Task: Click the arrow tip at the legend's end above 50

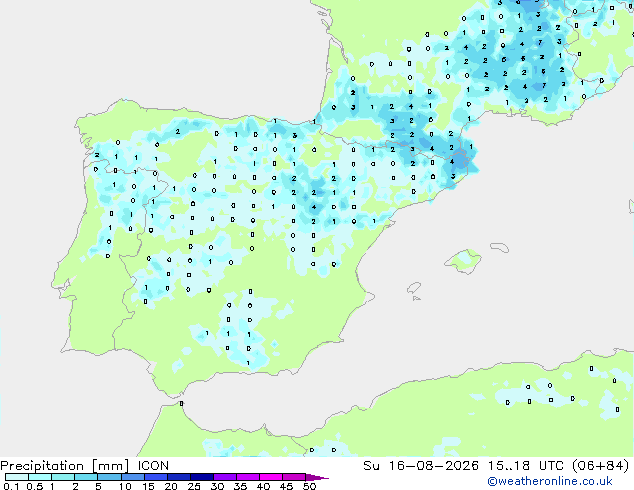Action: coord(317,477)
